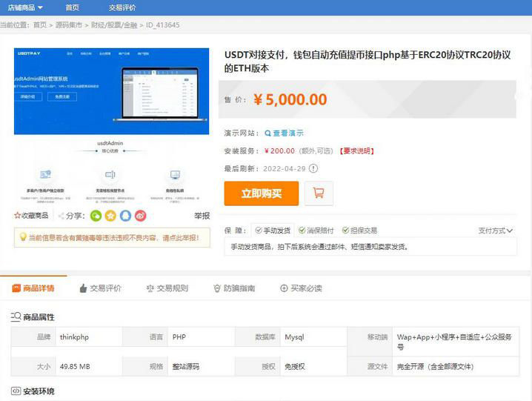Open 首页 in top navigation bar
Screen dimensions: 532x401
[72, 7]
